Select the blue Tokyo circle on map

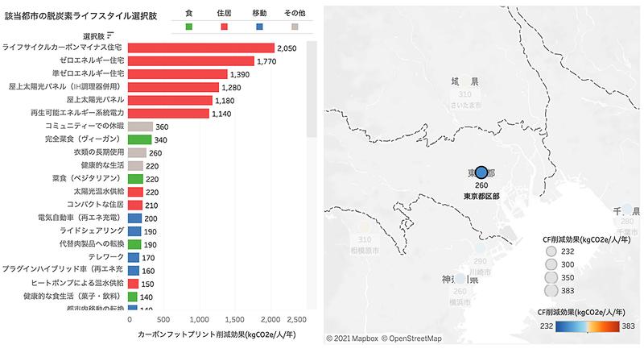(481, 172)
